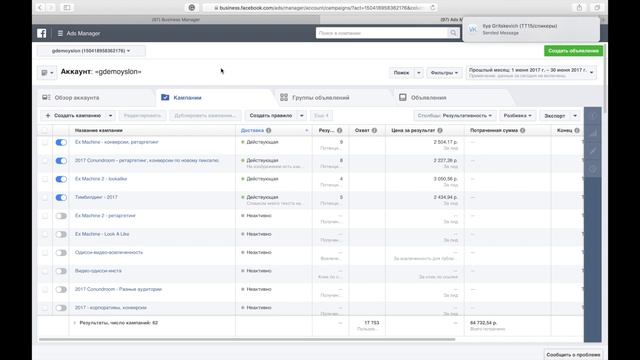Click the Группы объявлений grid icon
This screenshot has height=360, width=640.
pos(284,97)
